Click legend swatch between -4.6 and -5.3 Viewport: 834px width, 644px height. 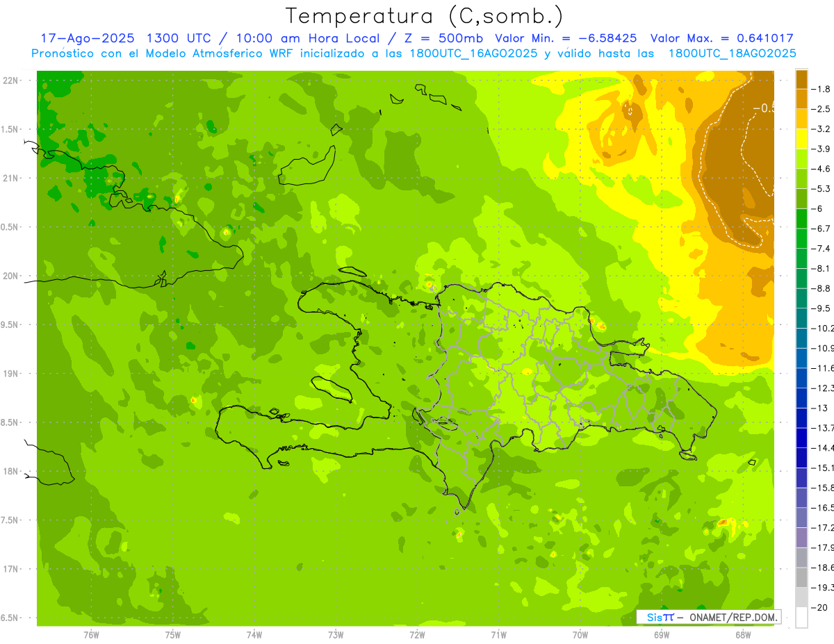[801, 179]
